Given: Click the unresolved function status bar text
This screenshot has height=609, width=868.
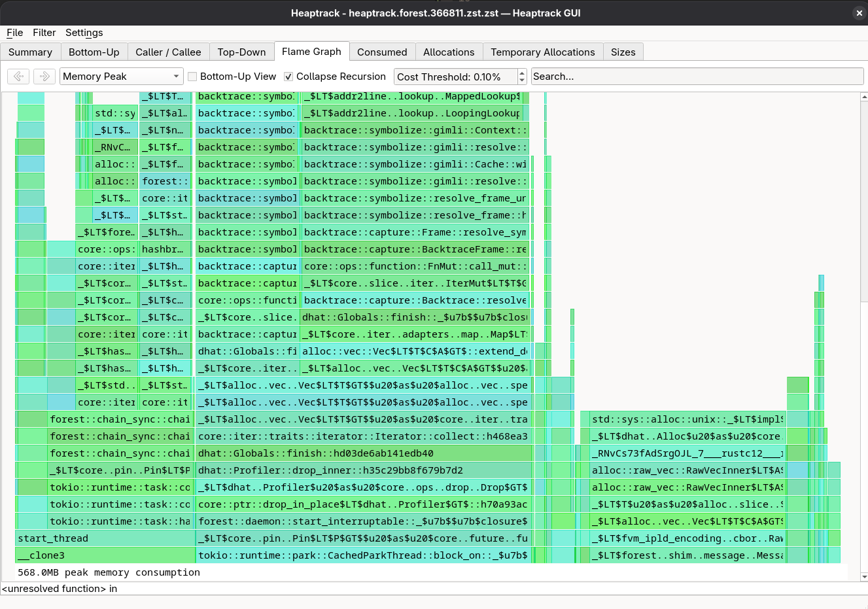Looking at the screenshot, I should (59, 589).
